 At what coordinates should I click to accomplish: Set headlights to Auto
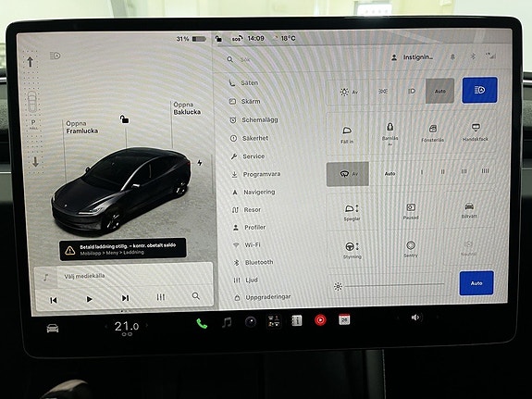pos(439,91)
